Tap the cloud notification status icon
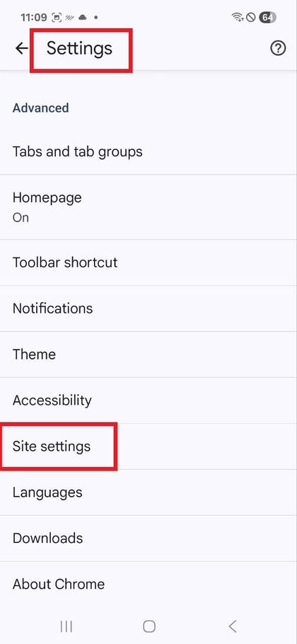Screen dimensions: 297x644 (83, 17)
